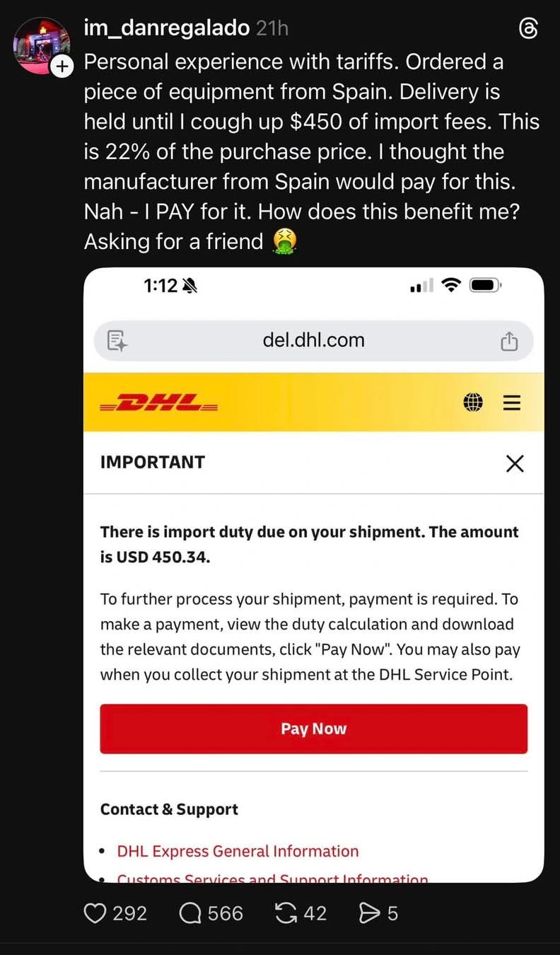Viewport: 560px width, 955px height.
Task: Click the DHL logo
Action: [x=159, y=403]
